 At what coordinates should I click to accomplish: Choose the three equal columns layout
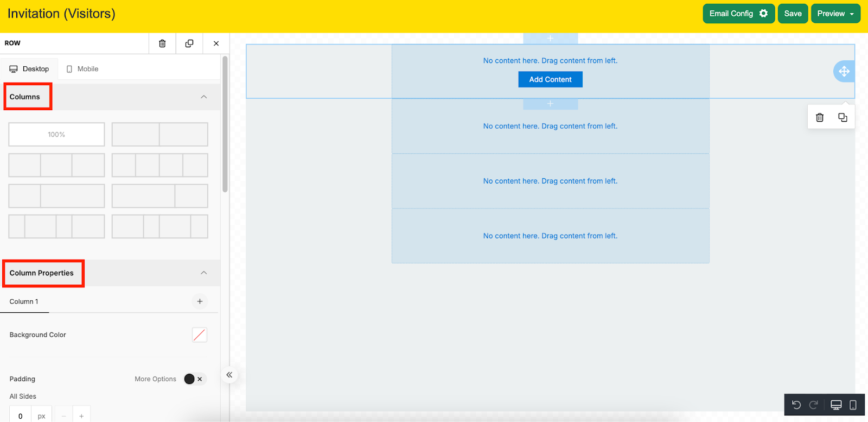click(56, 165)
